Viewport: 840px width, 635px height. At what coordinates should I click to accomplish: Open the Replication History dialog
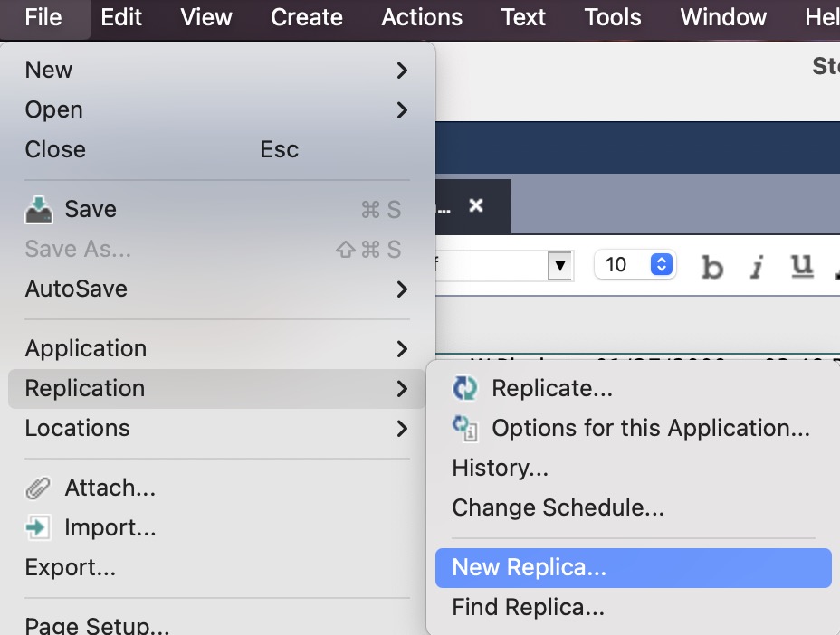tap(500, 468)
